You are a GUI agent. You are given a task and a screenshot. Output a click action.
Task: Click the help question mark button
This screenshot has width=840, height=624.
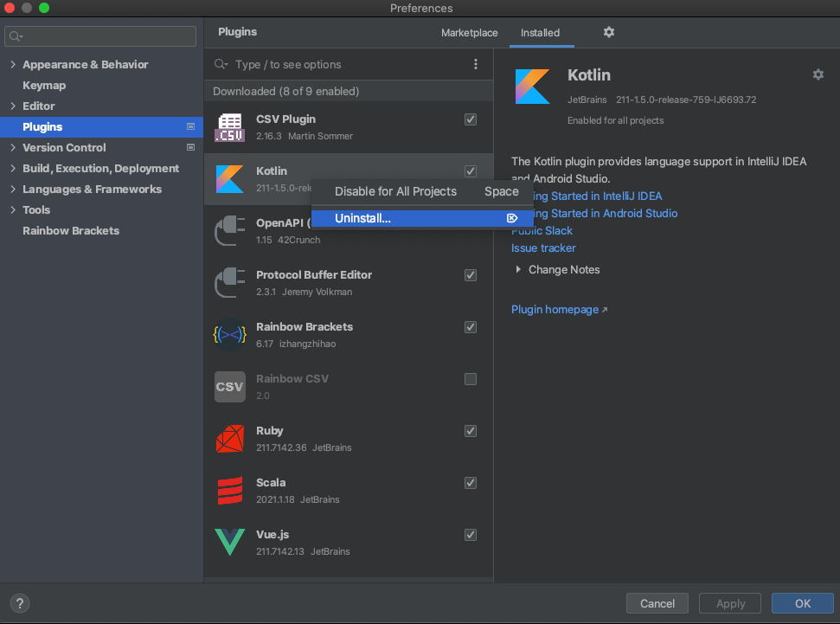click(20, 603)
